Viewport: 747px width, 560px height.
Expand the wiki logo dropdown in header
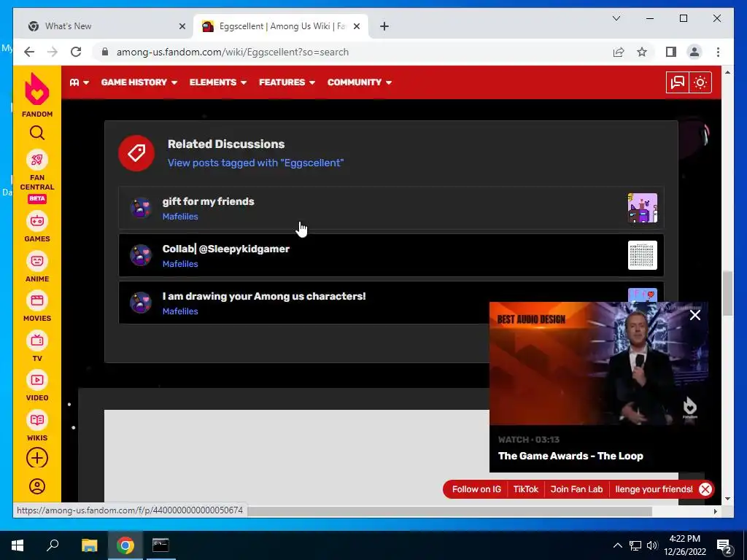[x=80, y=82]
